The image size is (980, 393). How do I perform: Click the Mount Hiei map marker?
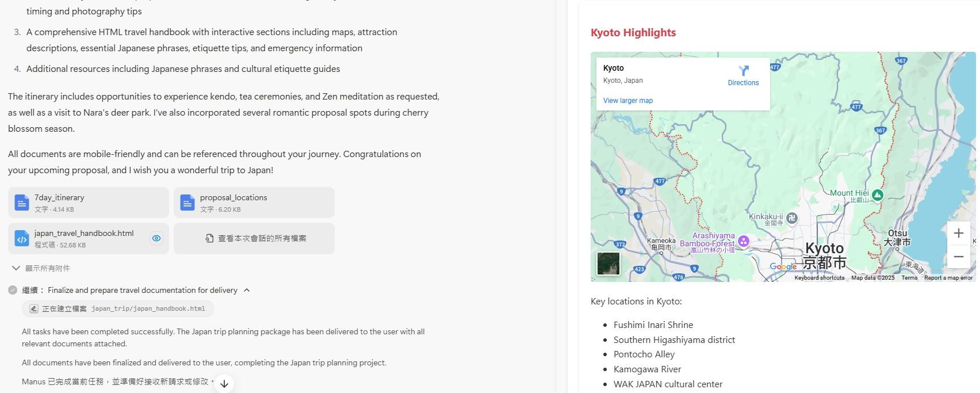point(877,195)
